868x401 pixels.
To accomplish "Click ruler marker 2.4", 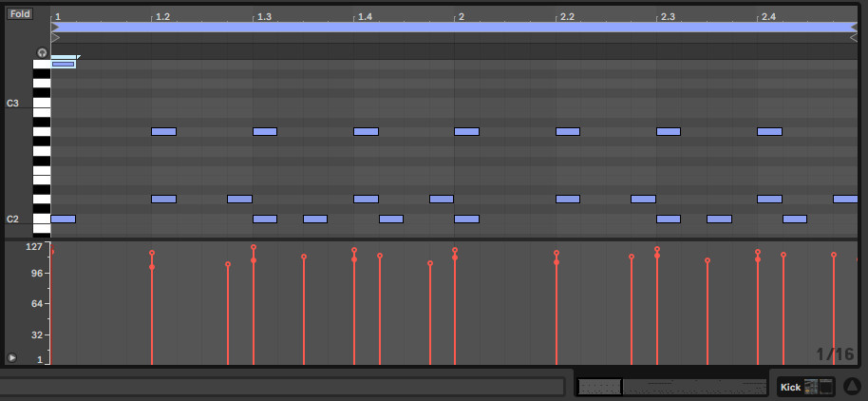I will coord(768,16).
